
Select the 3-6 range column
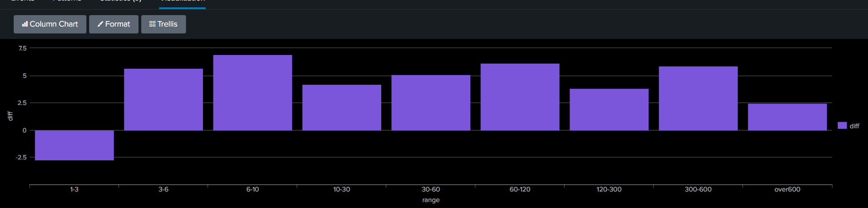tap(164, 99)
